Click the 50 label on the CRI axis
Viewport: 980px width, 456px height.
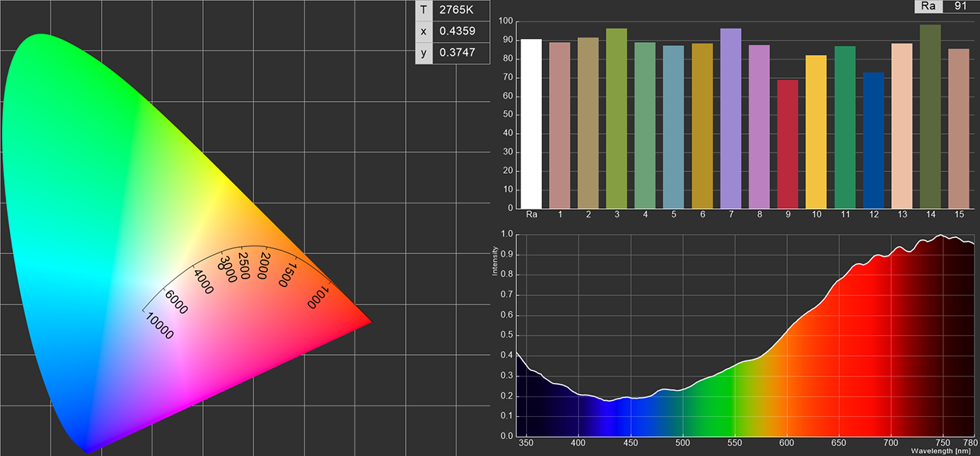508,115
